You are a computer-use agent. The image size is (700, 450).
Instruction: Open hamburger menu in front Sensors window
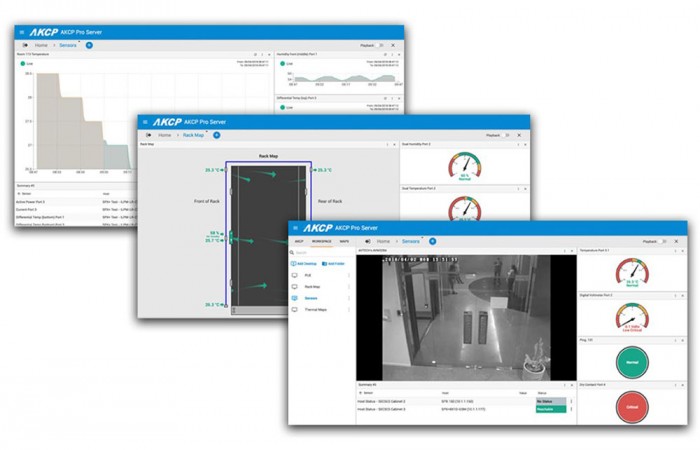297,228
